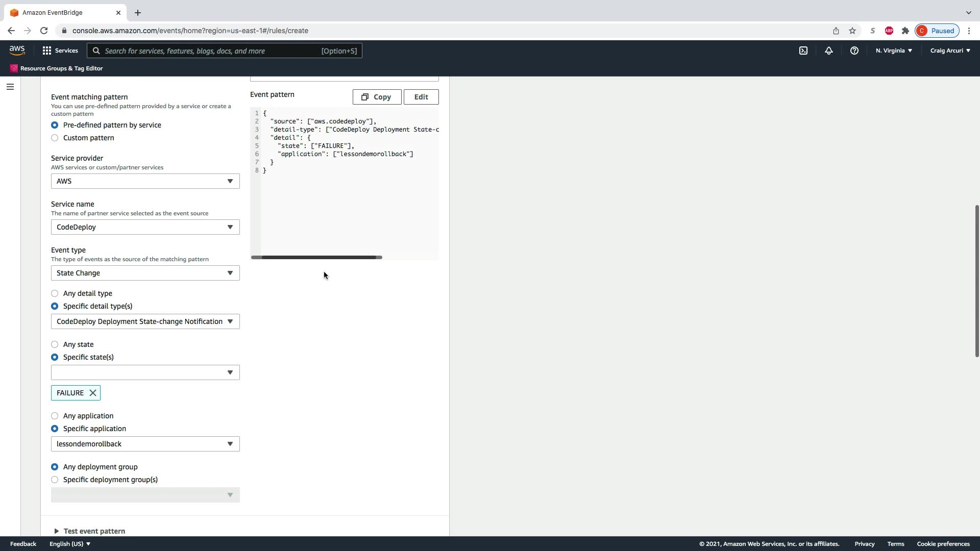The width and height of the screenshot is (980, 551).
Task: Remove the FAILURE state tag
Action: point(93,393)
